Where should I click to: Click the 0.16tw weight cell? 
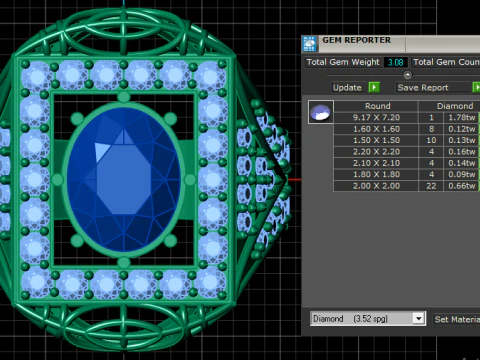tap(461, 152)
